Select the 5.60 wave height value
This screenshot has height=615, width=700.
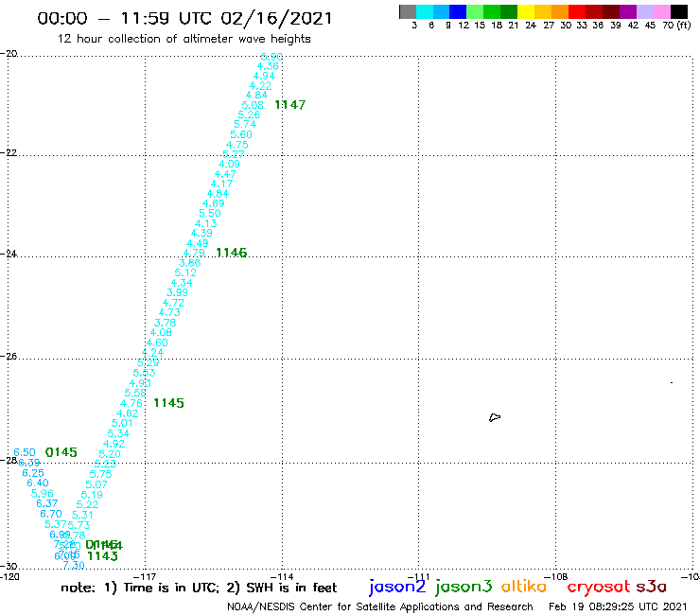(x=241, y=135)
